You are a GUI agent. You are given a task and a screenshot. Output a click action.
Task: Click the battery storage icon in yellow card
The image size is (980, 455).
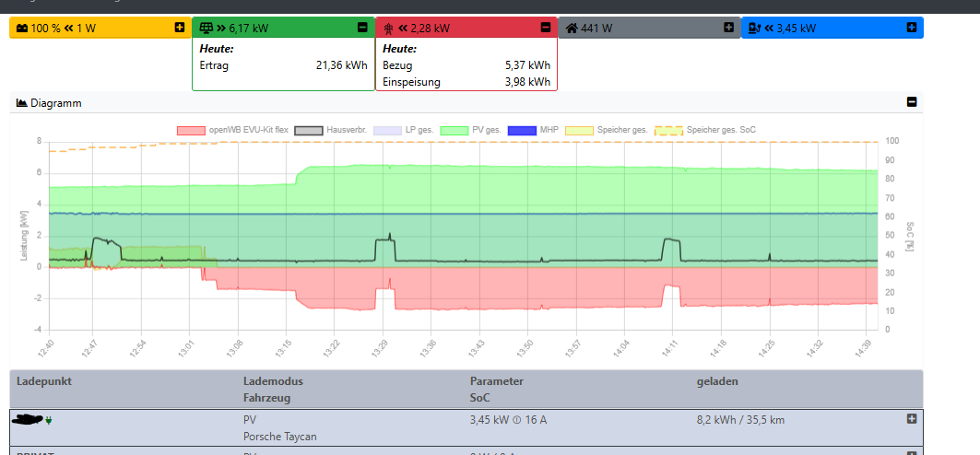pos(22,29)
